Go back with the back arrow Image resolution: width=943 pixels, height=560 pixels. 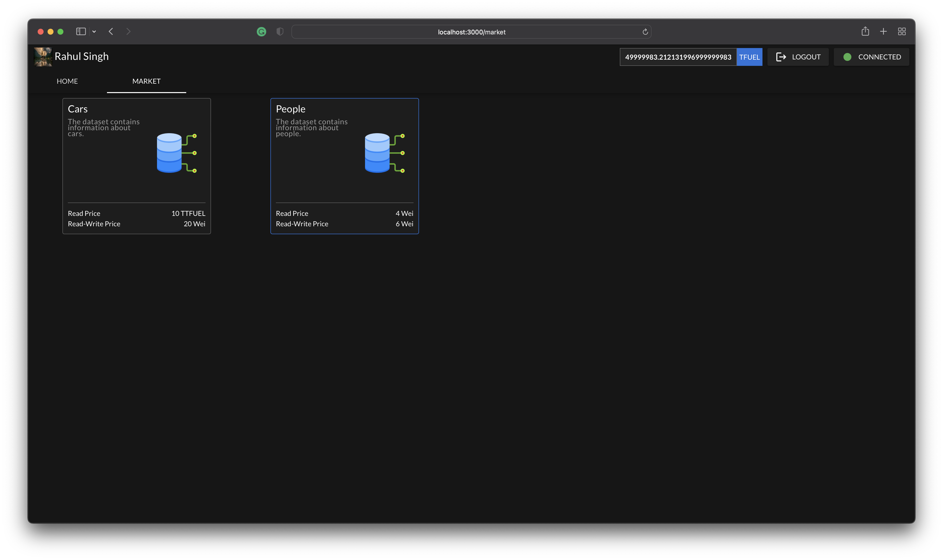point(111,32)
